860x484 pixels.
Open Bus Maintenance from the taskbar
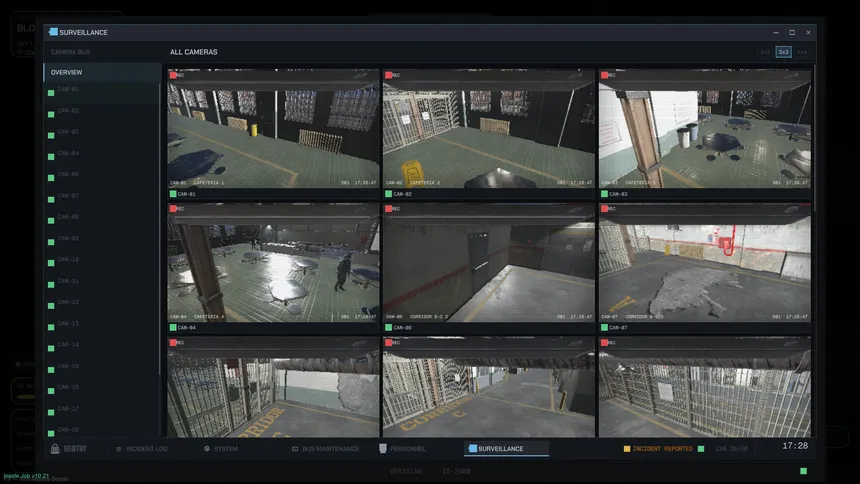coord(295,448)
